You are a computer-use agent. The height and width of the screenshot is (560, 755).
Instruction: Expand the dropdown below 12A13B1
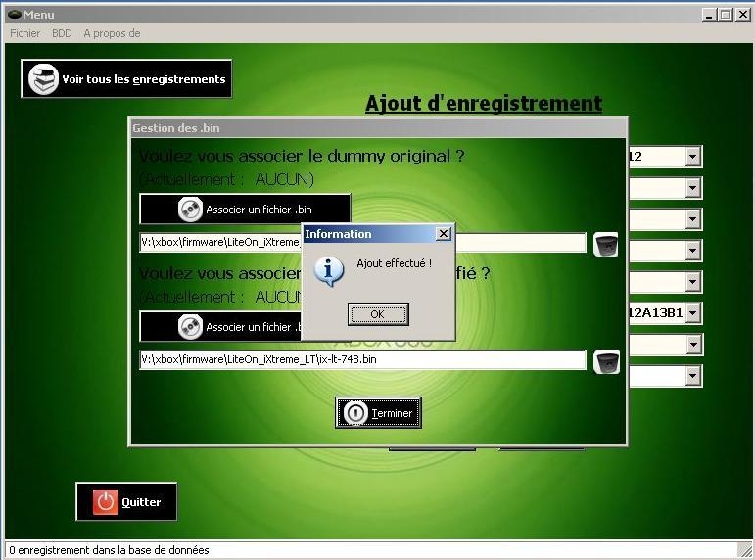[x=693, y=345]
